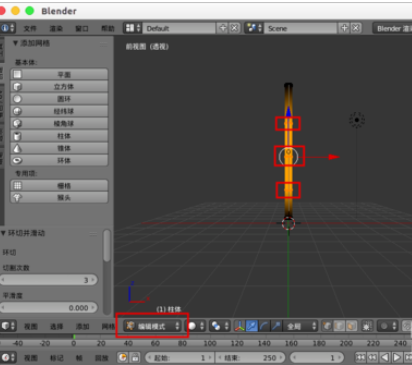Open the proportional editing dropdown

[388, 326]
